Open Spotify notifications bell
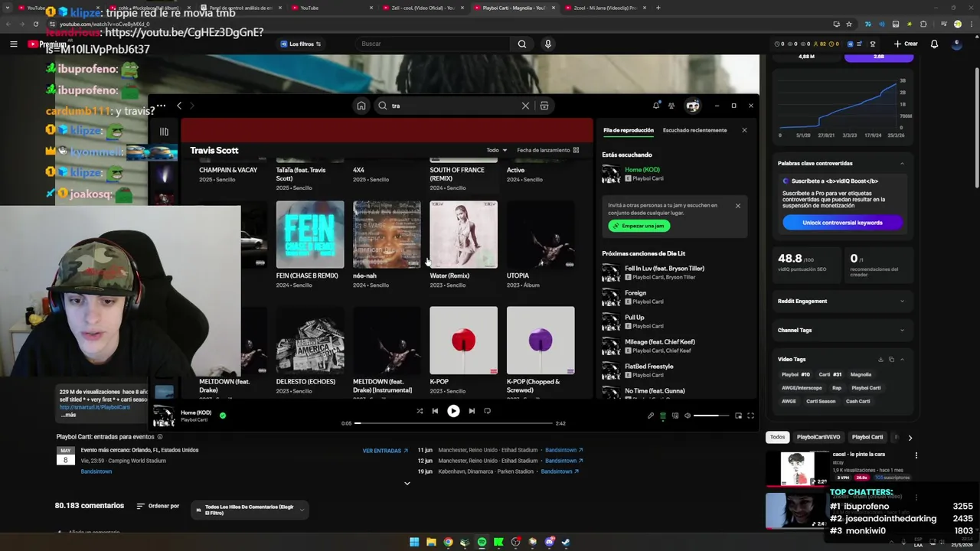The image size is (980, 551). click(x=656, y=106)
